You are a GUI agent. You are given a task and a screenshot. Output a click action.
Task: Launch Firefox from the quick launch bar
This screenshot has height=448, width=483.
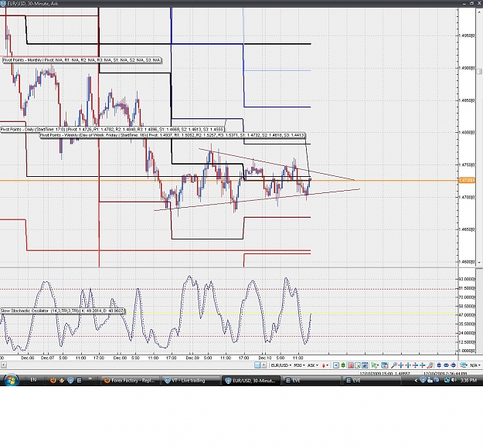point(53,380)
